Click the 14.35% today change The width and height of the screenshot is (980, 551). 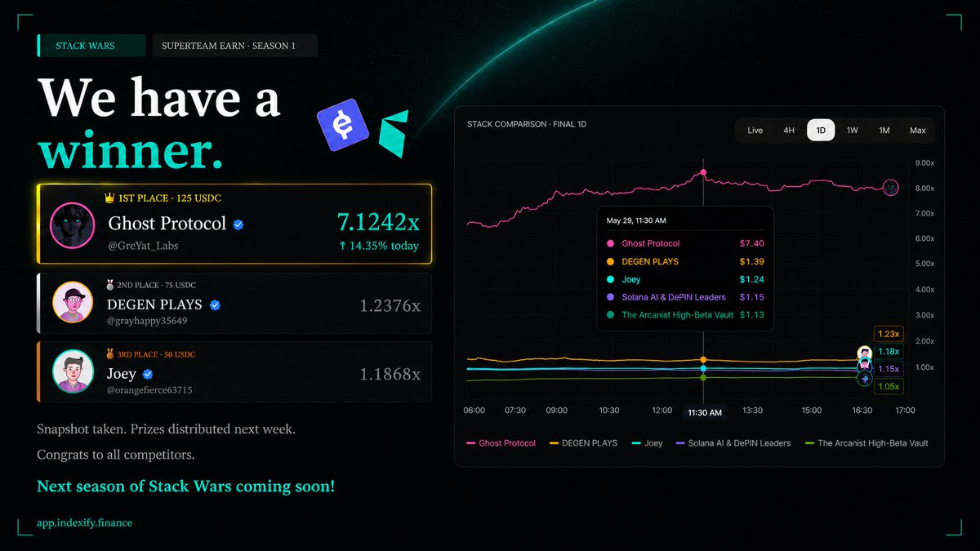[x=377, y=246]
